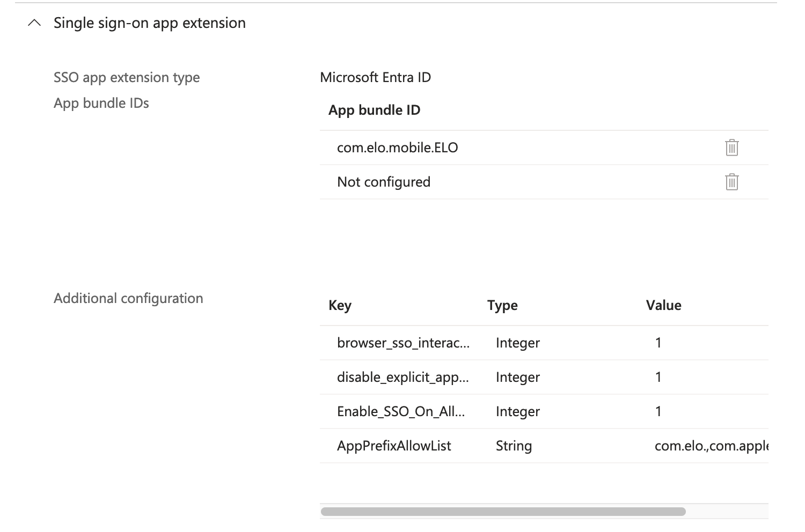Image resolution: width=805 pixels, height=532 pixels.
Task: Click the Microsoft Entra ID extension type value
Action: tap(375, 77)
